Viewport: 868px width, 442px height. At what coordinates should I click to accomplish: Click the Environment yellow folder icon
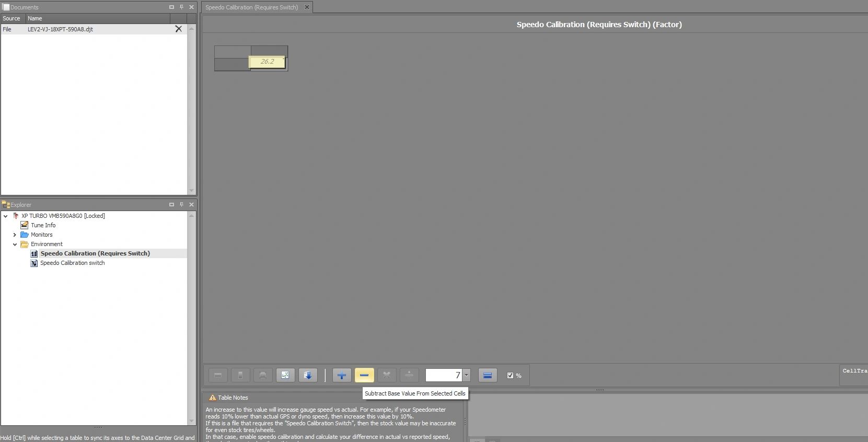[24, 244]
